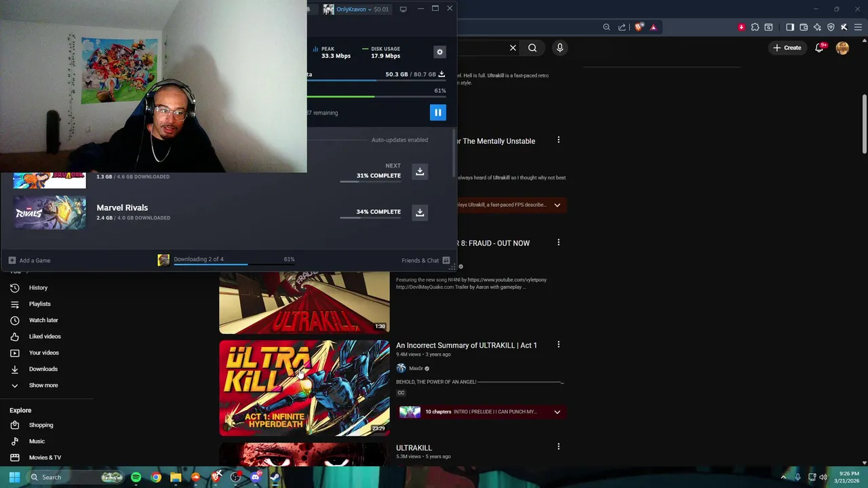
Task: Clear the YouTube search box
Action: [513, 47]
